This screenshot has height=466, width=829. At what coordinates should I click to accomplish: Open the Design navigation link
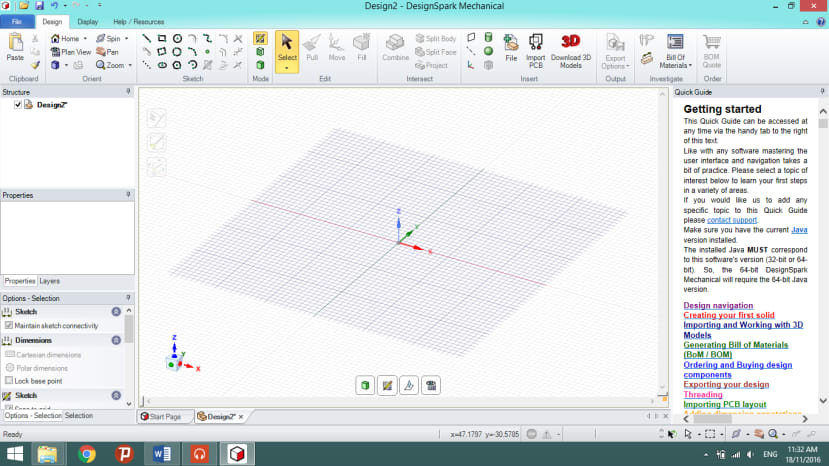(718, 305)
